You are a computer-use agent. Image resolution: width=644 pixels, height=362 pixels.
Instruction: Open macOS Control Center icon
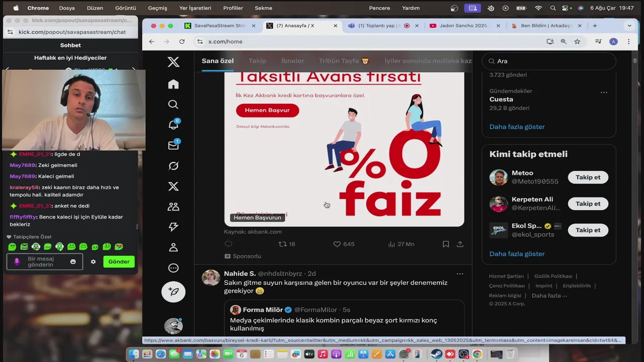pos(567,8)
